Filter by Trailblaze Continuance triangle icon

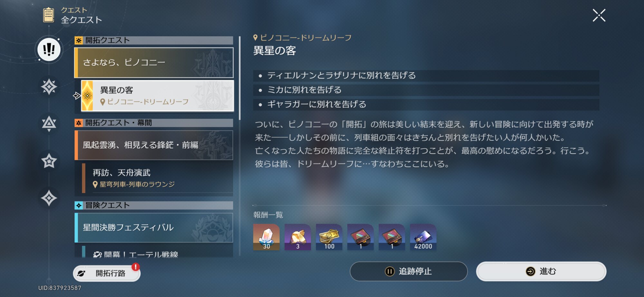coord(49,123)
